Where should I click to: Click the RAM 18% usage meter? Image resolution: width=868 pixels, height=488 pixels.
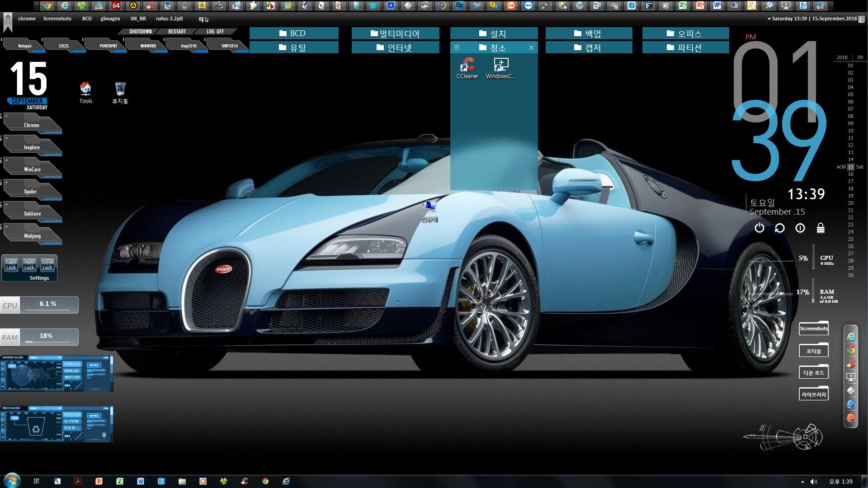39,337
